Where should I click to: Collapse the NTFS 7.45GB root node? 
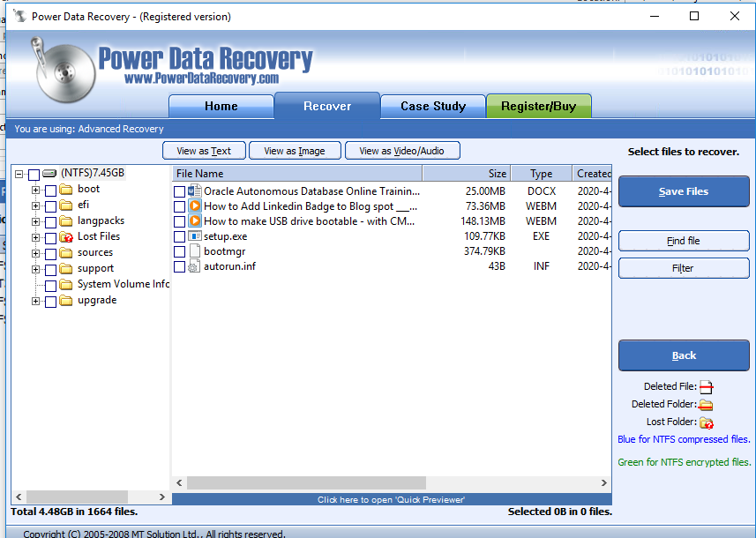(19, 174)
